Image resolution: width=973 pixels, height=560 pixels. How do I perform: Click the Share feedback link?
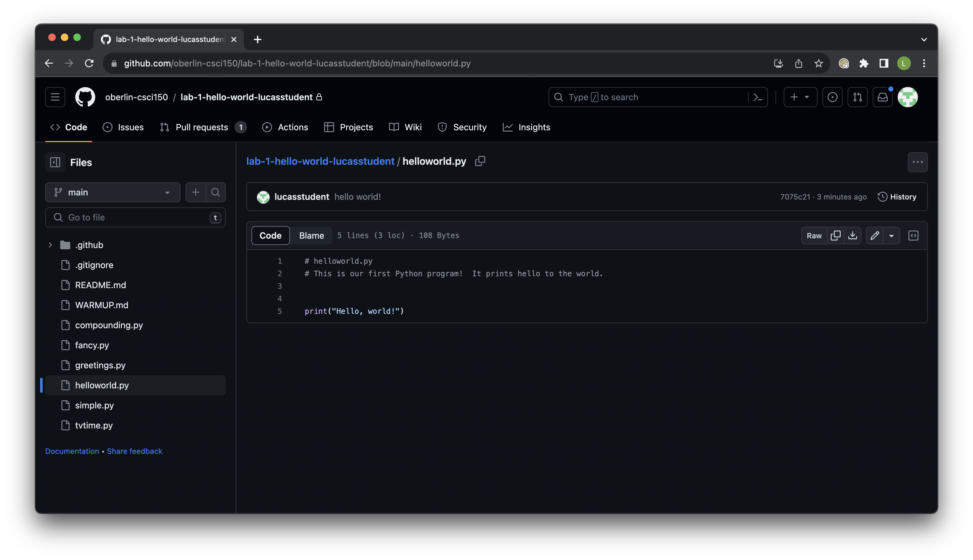(134, 451)
